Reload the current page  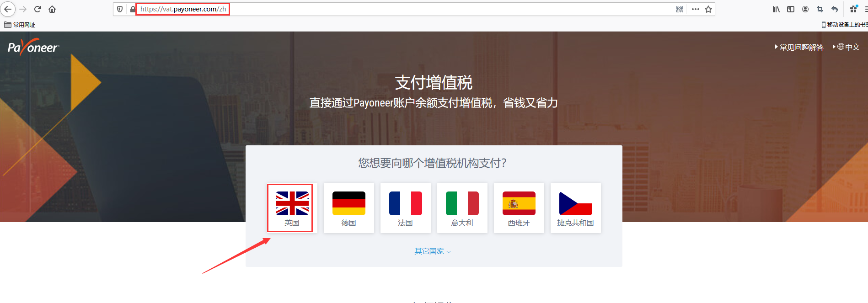tap(38, 9)
